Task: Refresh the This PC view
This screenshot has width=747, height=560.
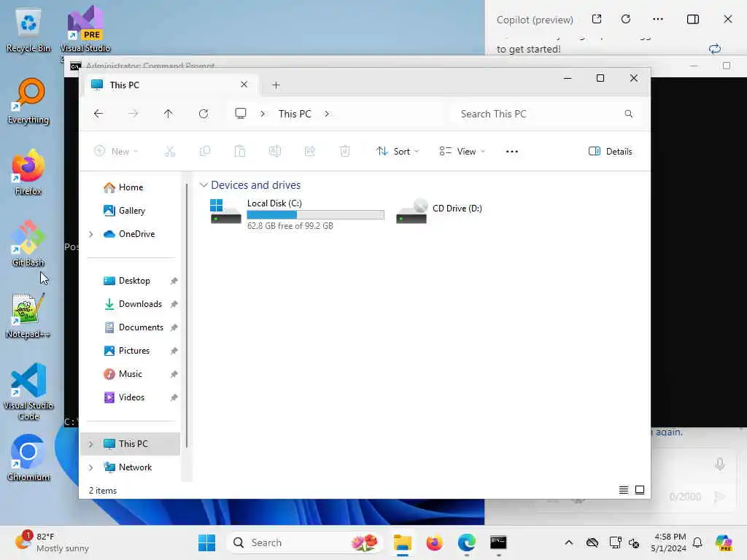Action: pyautogui.click(x=204, y=113)
